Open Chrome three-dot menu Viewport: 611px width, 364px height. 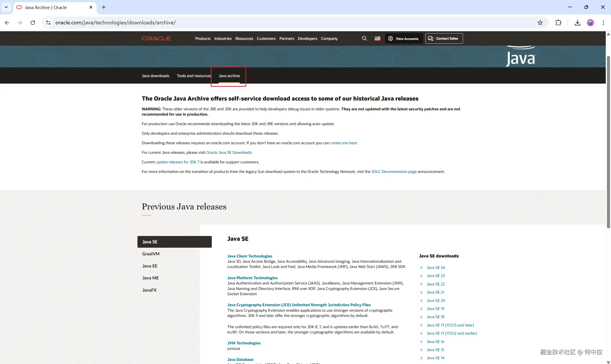(x=603, y=22)
